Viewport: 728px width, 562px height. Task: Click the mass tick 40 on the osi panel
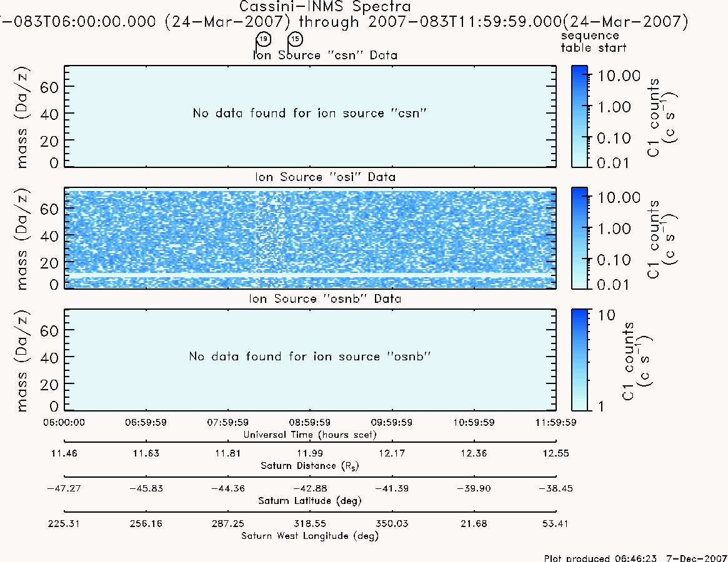[49, 236]
